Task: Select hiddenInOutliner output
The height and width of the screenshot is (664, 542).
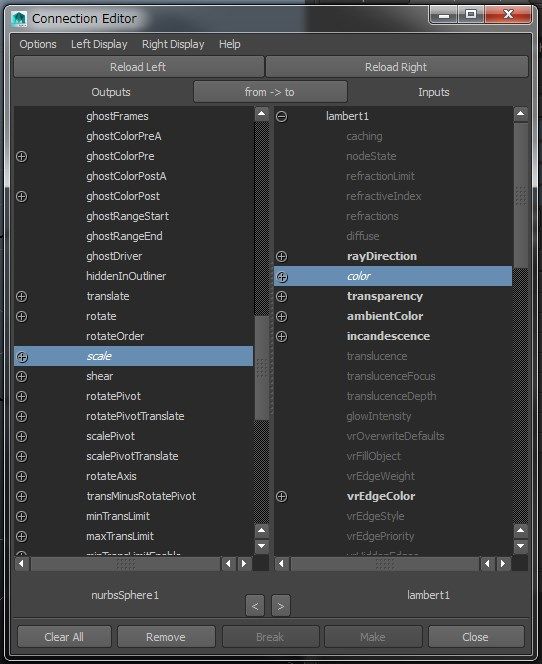Action: click(x=126, y=276)
